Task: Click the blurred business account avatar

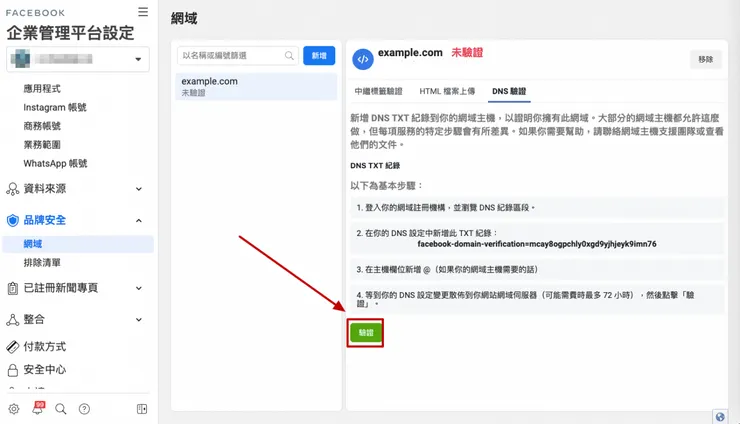Action: click(x=21, y=59)
